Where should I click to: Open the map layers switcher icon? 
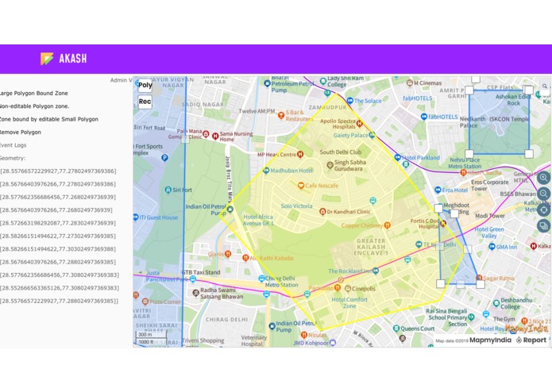click(543, 225)
